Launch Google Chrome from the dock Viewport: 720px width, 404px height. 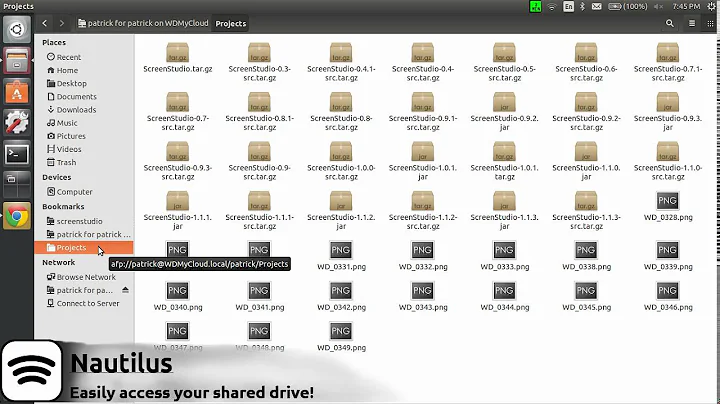click(17, 216)
